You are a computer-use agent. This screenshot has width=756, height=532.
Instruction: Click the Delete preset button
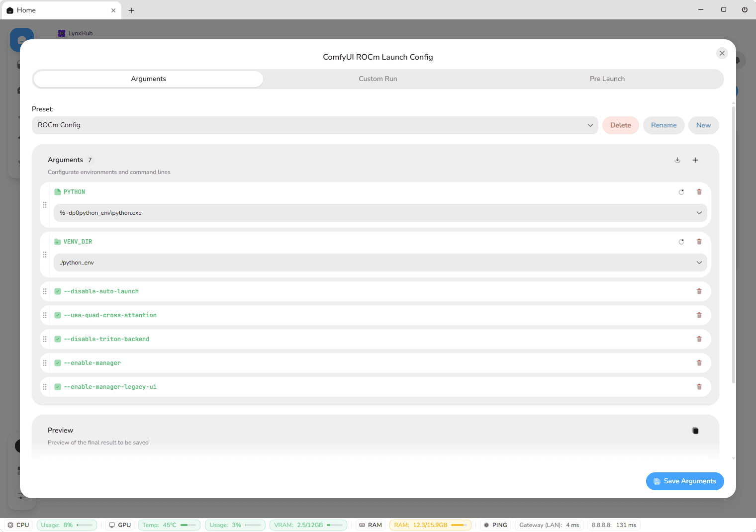(x=621, y=125)
